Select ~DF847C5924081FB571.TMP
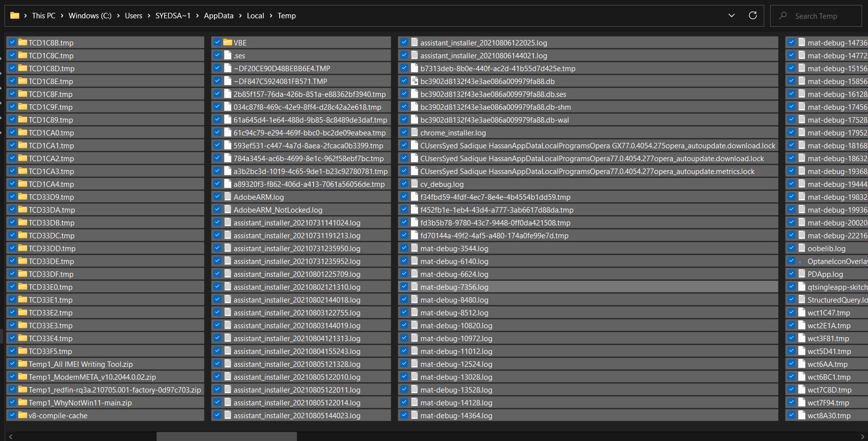This screenshot has height=441, width=868. [301, 81]
